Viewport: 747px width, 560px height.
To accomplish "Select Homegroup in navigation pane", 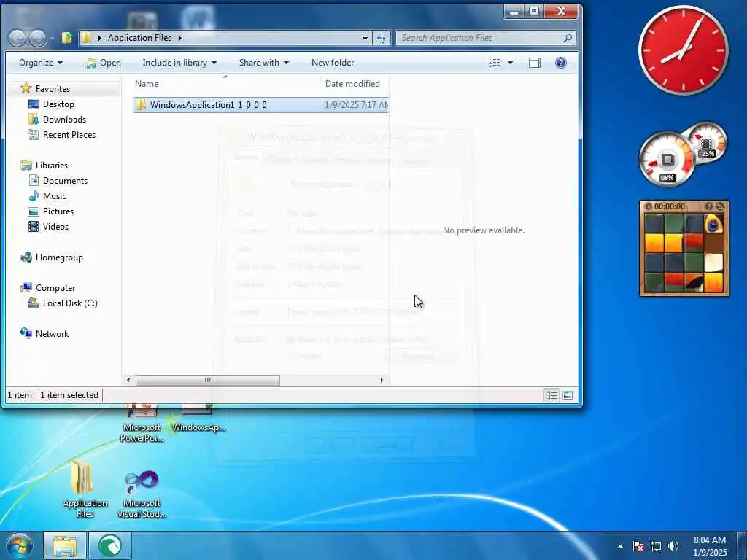I will click(x=59, y=257).
